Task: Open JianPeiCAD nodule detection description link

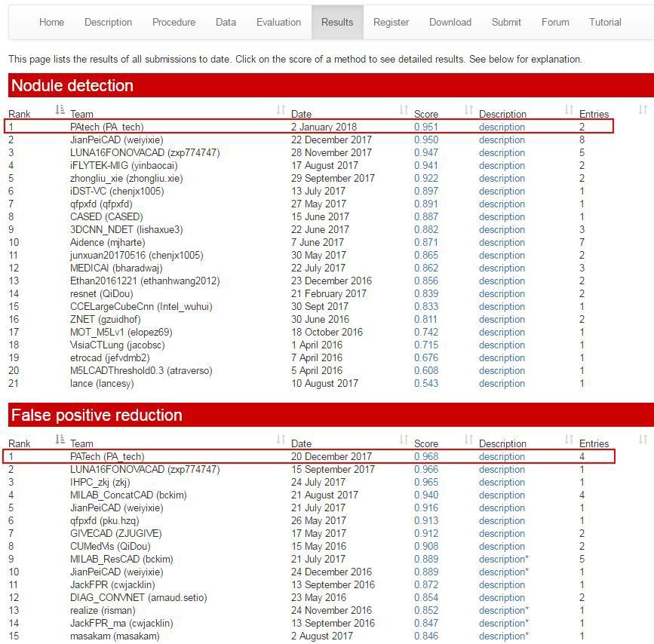Action: click(x=502, y=140)
